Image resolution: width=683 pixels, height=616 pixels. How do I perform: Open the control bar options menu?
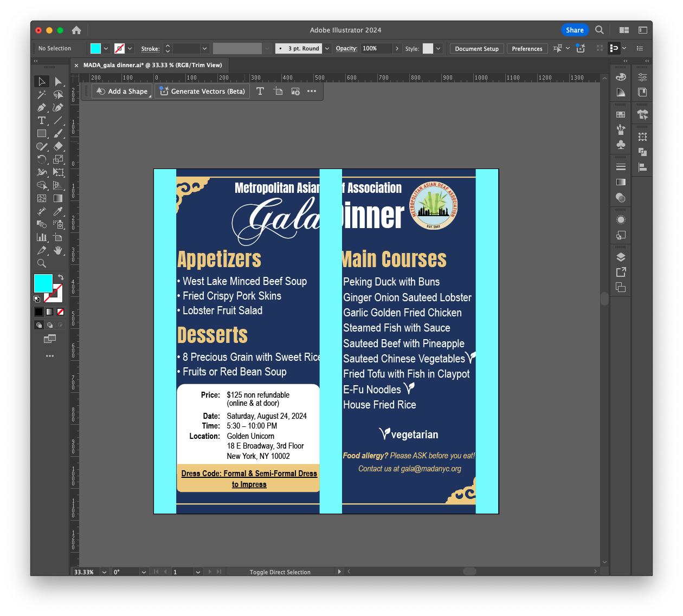(640, 48)
